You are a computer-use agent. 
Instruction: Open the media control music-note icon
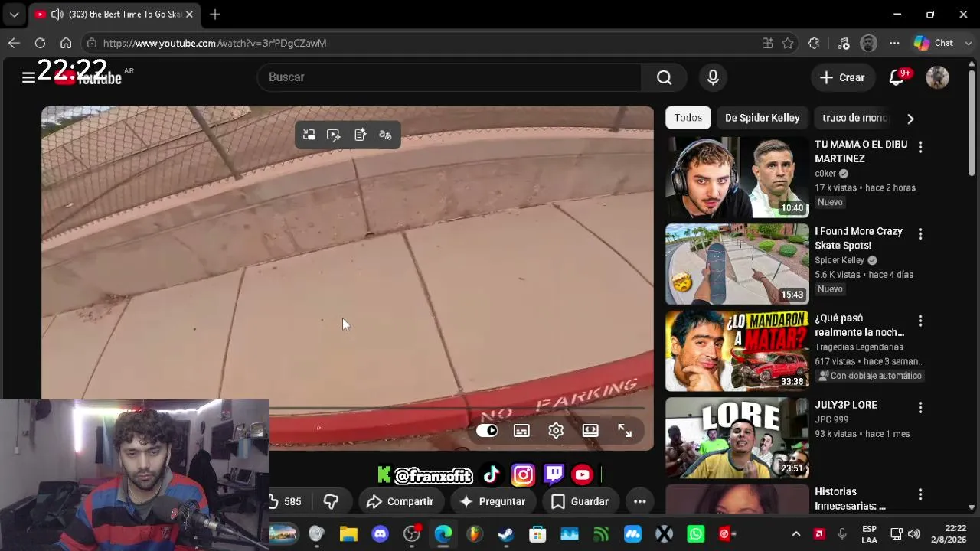[x=843, y=43]
